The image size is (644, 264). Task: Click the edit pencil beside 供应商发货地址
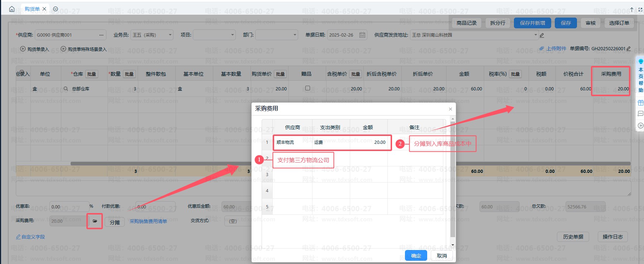pos(542,35)
